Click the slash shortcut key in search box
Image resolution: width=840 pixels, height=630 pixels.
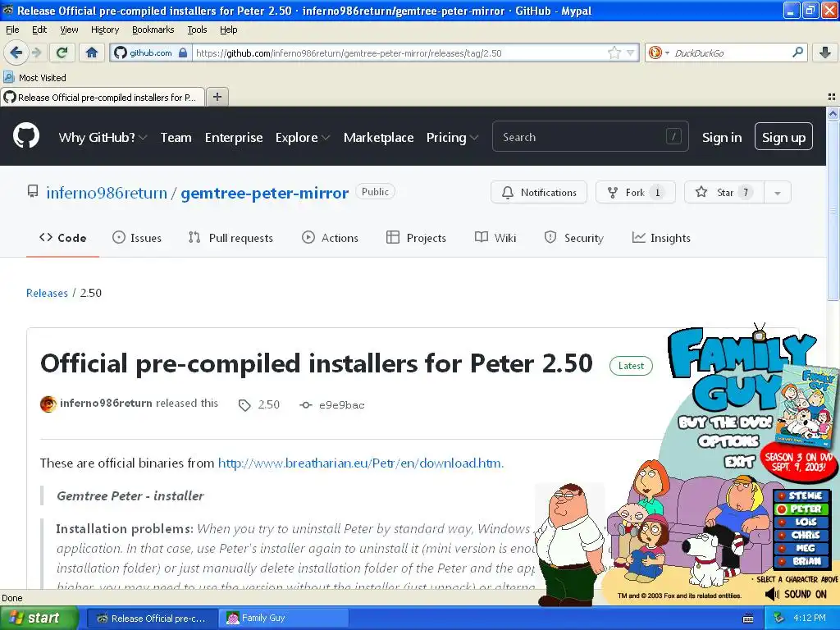click(x=673, y=137)
